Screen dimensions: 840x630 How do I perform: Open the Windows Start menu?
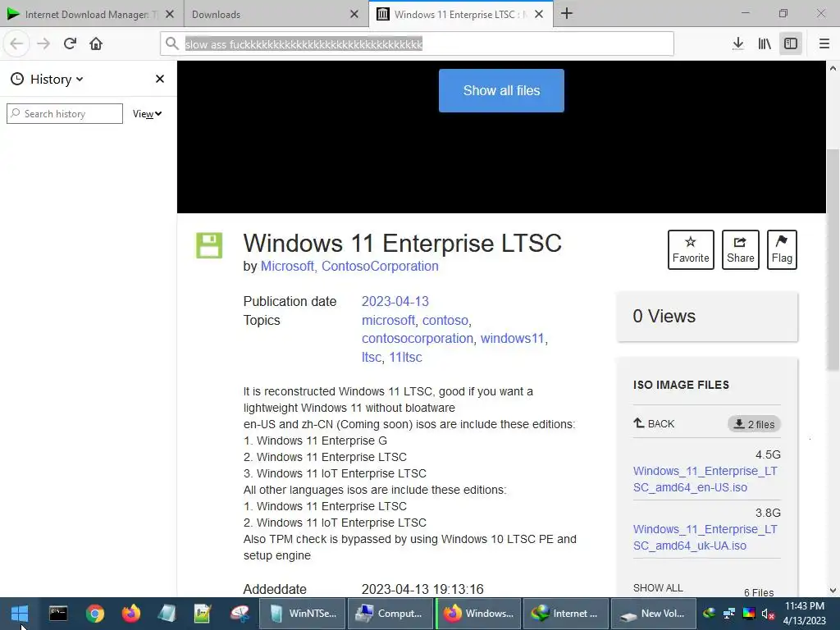pos(20,614)
